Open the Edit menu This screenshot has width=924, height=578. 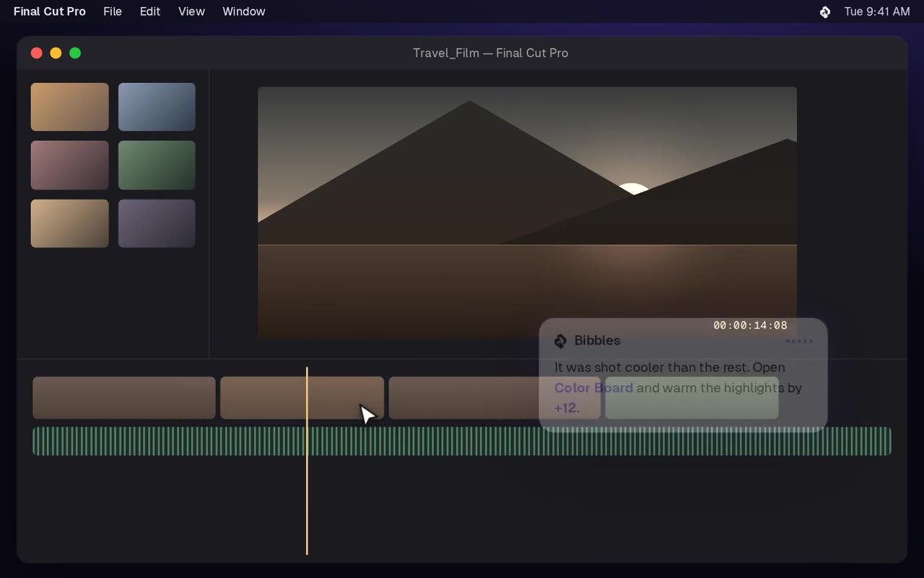150,12
